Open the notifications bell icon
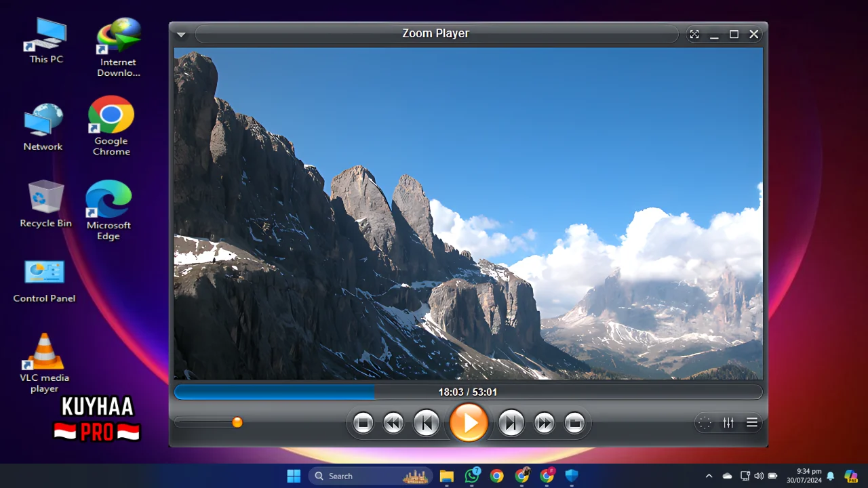868x488 pixels. coord(831,476)
